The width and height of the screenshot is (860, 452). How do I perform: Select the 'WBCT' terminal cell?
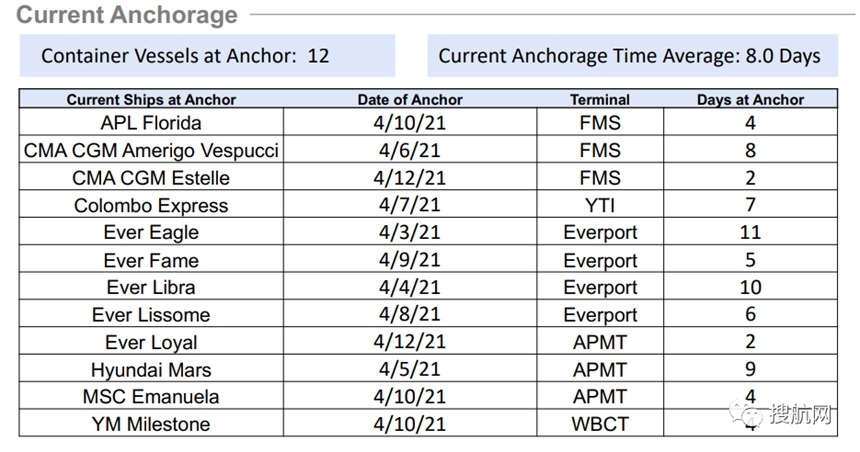tap(599, 423)
